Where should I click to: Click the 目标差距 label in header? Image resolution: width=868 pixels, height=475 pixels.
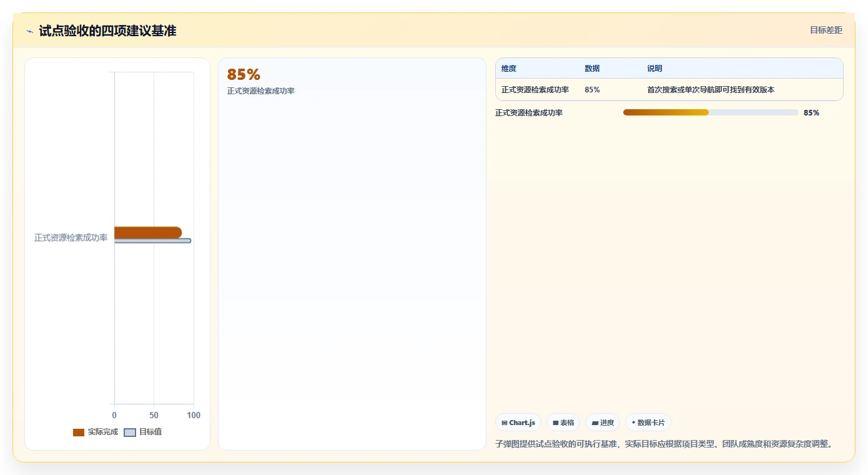pos(826,30)
